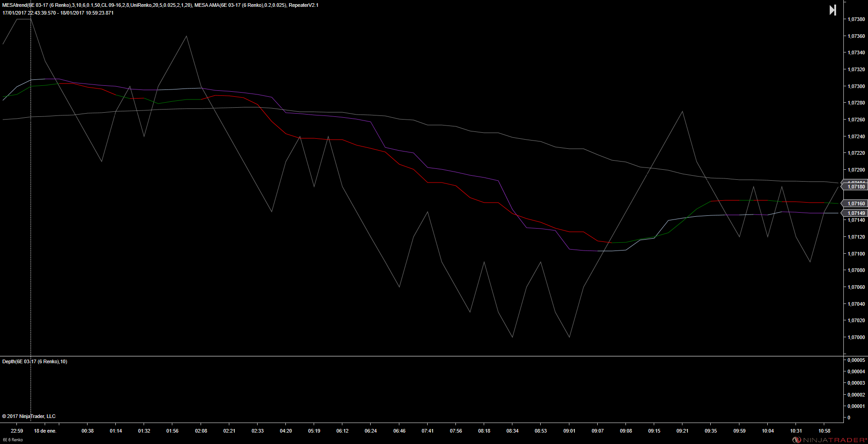The width and height of the screenshot is (868, 444).
Task: Click the 1,07320 price axis label
Action: 856,69
